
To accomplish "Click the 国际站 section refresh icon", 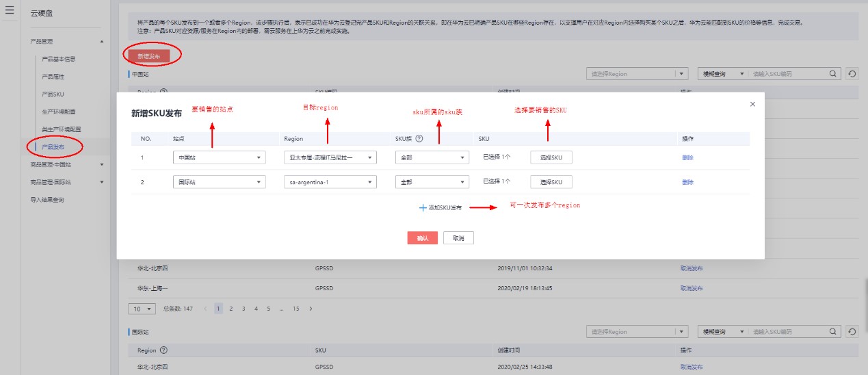I will (852, 331).
